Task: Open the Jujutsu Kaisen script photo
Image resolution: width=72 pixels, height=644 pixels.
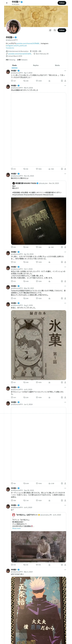Action: click(39, 221)
